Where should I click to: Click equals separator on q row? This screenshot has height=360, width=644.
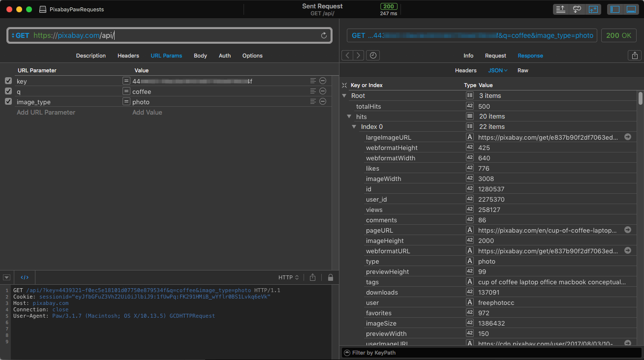126,91
